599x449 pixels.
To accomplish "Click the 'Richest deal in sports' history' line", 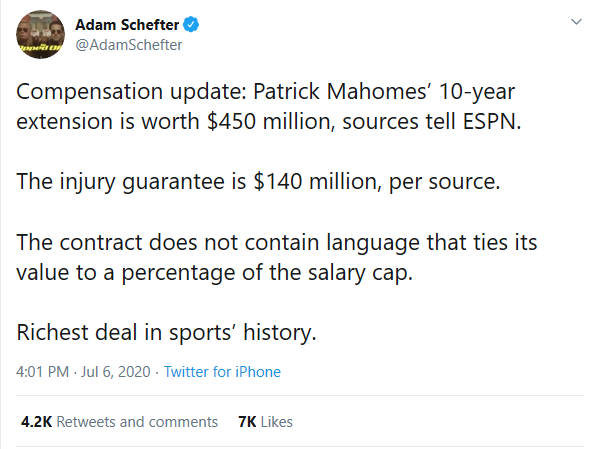I will 166,332.
